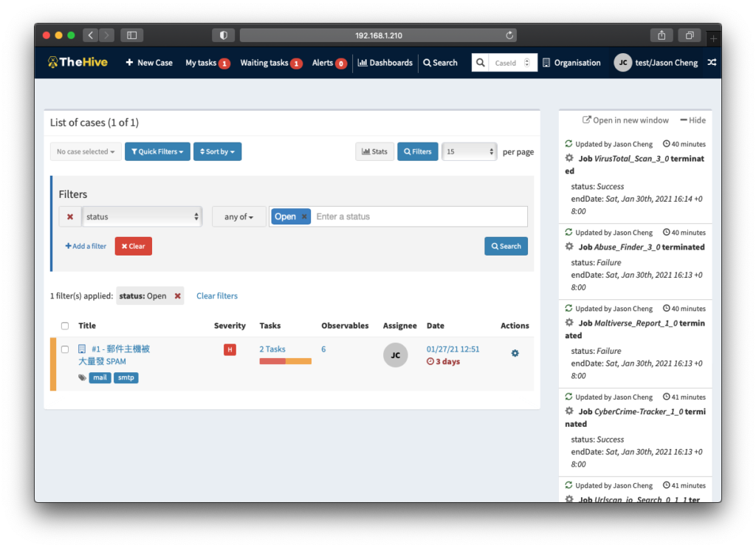Image resolution: width=756 pixels, height=548 pixels.
Task: Show the Safari tab overview icon
Action: [x=690, y=35]
